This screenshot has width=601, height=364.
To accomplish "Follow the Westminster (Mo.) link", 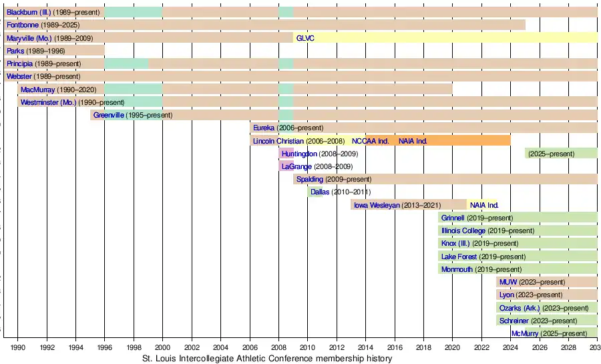I will [x=48, y=102].
